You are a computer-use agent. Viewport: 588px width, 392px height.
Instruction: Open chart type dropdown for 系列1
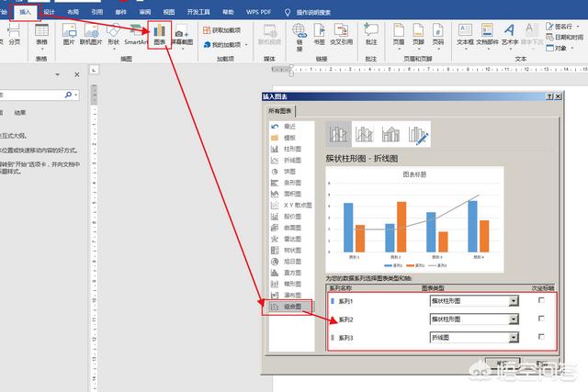click(x=513, y=300)
